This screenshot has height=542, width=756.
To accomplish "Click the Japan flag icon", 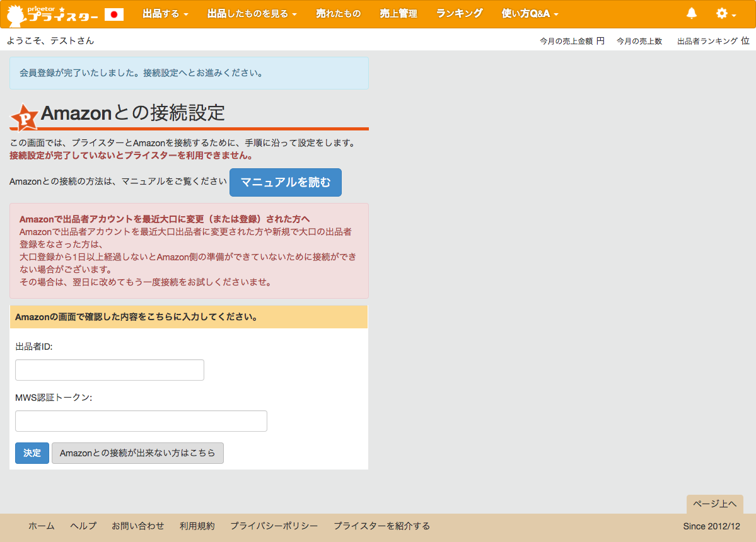I will point(113,14).
